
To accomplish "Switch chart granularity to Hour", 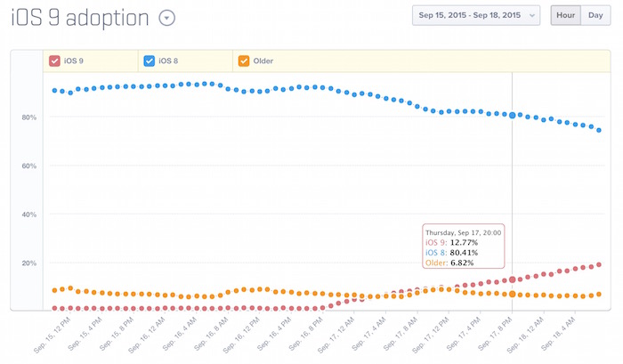I will pyautogui.click(x=565, y=15).
